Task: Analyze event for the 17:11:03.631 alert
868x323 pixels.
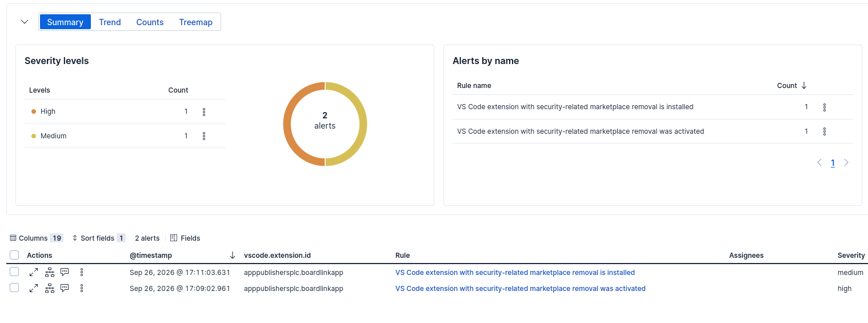Action: click(50, 272)
